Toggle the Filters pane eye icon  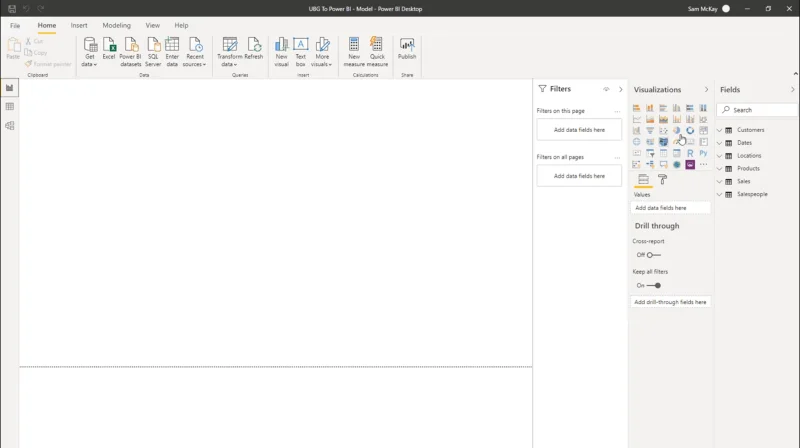tap(606, 89)
